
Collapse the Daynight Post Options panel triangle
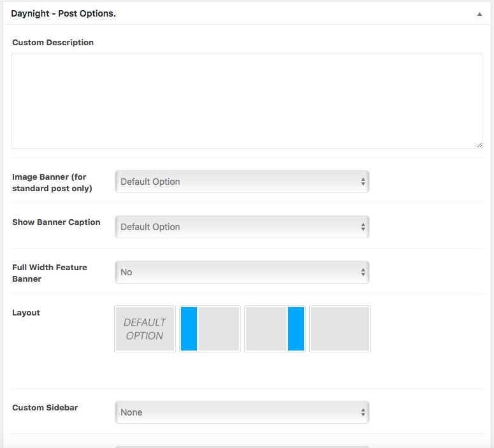click(x=479, y=13)
